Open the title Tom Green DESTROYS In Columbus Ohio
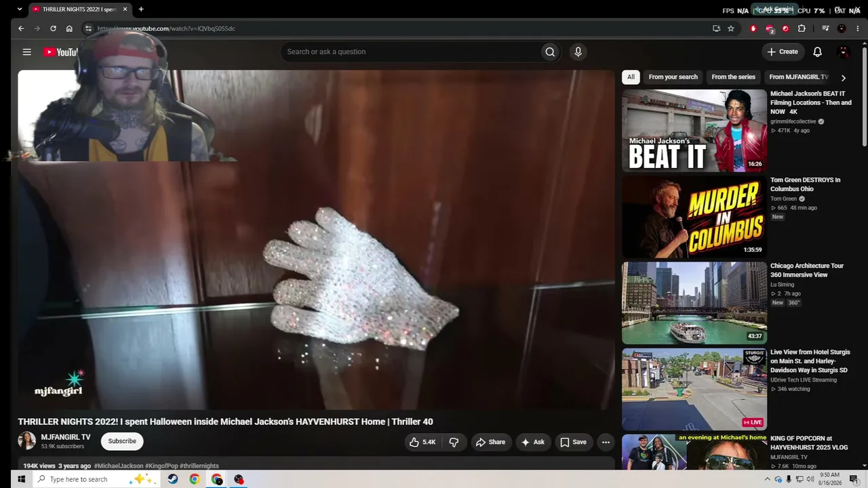 click(805, 184)
